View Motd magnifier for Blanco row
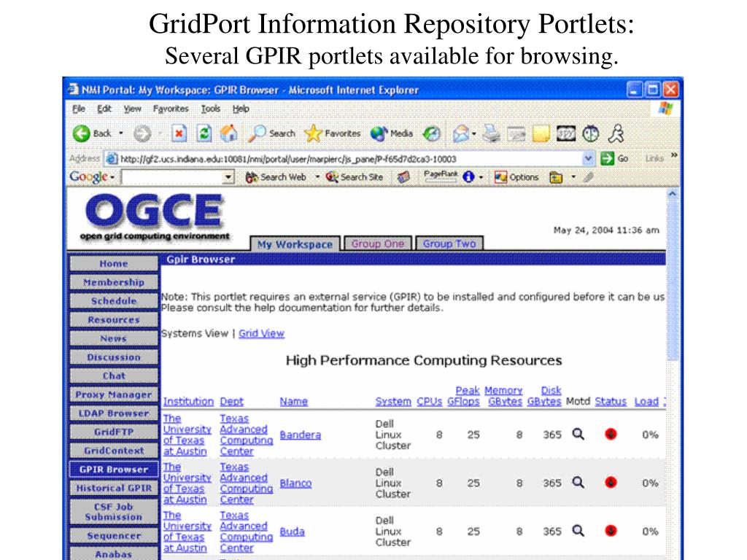Screen dimensions: 747x560 click(578, 482)
